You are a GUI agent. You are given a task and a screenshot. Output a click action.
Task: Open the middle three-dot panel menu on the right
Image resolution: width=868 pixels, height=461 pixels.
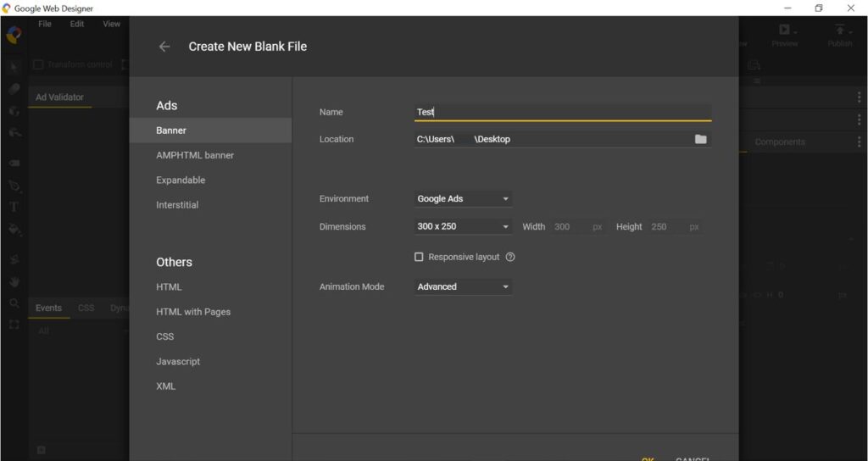(x=860, y=119)
